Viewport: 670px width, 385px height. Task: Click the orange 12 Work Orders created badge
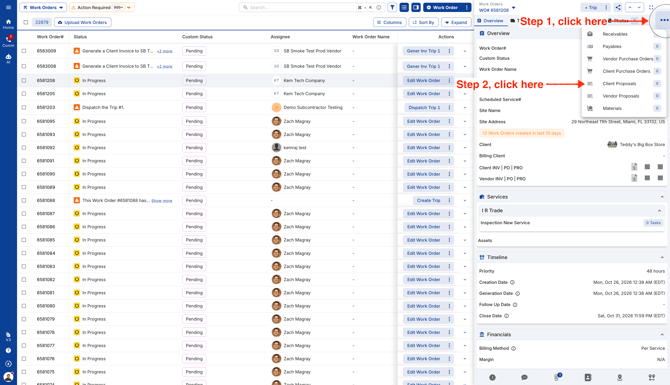(521, 133)
